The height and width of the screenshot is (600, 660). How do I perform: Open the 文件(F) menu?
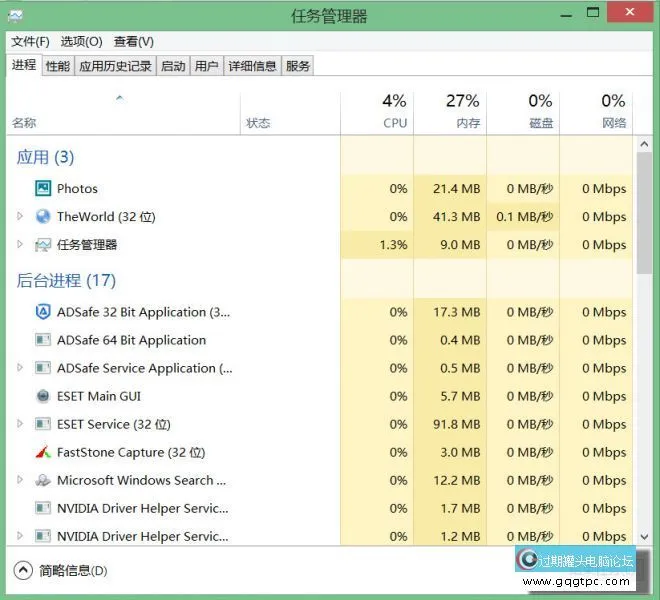click(x=30, y=41)
